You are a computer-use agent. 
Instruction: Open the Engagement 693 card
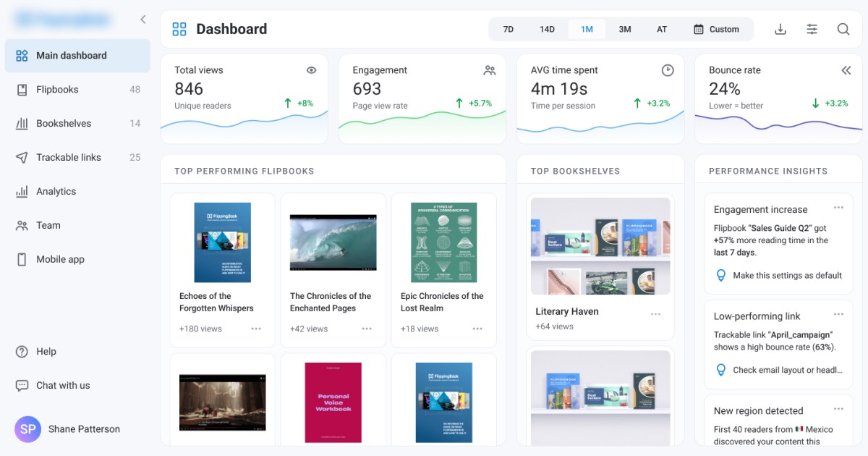[422, 99]
